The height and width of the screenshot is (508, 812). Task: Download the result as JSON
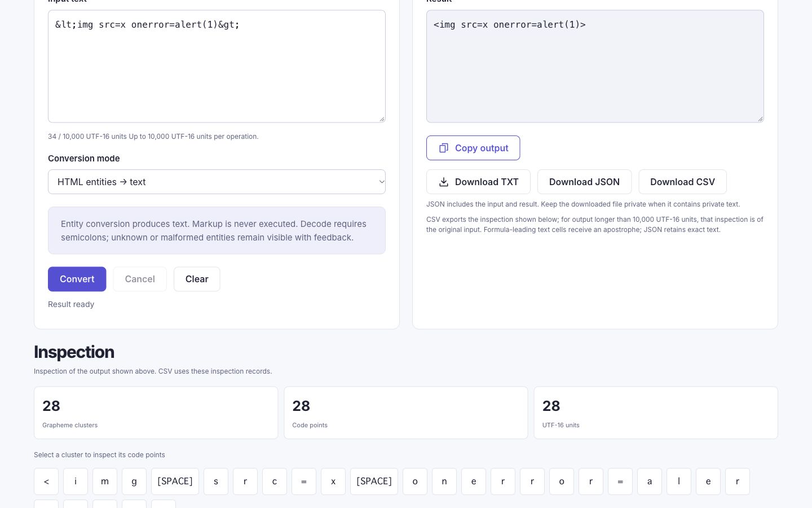click(584, 182)
